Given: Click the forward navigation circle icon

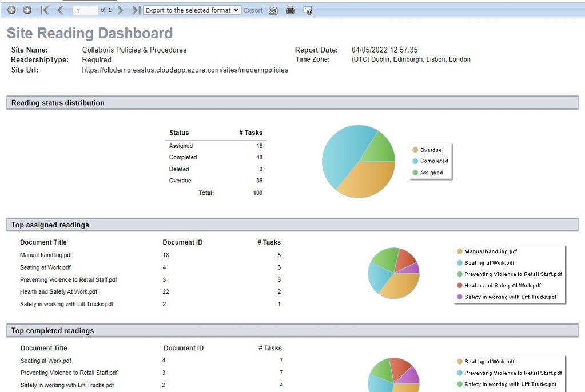Looking at the screenshot, I should [x=26, y=10].
